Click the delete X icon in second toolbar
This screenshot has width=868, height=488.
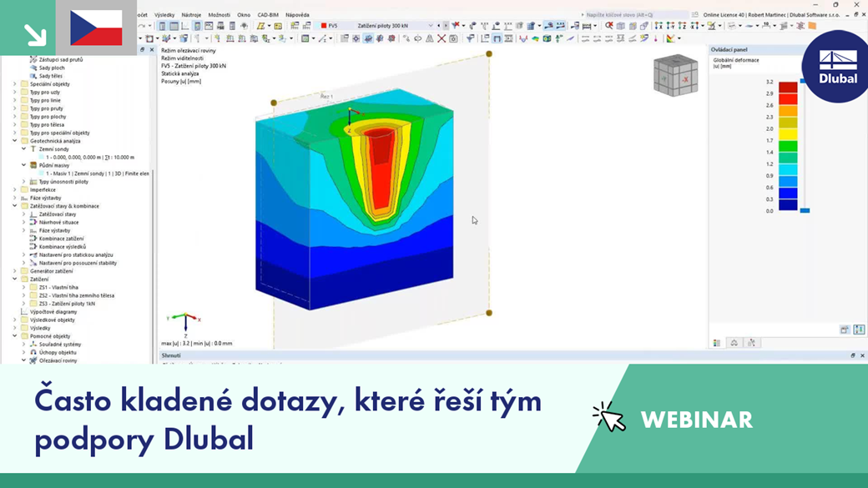tap(442, 38)
